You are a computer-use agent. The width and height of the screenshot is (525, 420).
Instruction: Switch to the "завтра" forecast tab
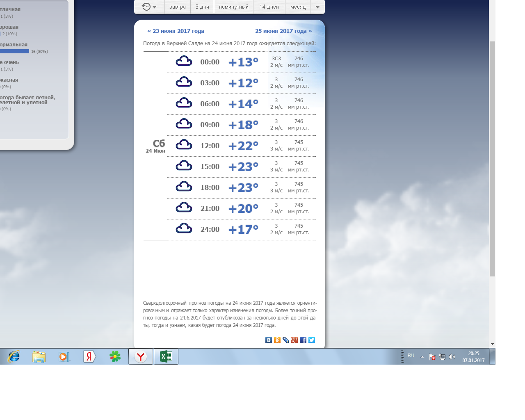(x=178, y=7)
